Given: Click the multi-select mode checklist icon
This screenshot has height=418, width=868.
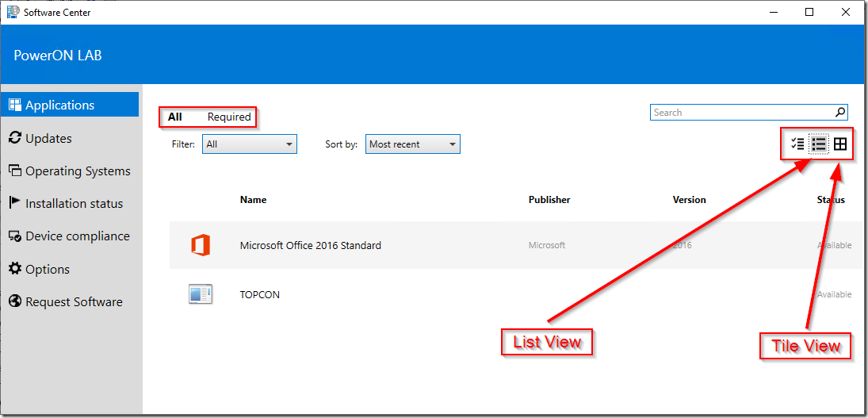Looking at the screenshot, I should tap(797, 144).
